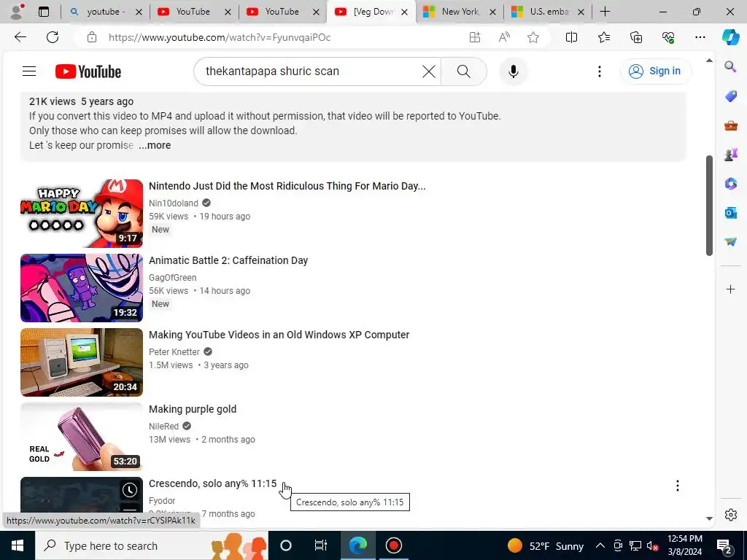Activate Read aloud in address bar
The height and width of the screenshot is (560, 747).
(x=504, y=37)
